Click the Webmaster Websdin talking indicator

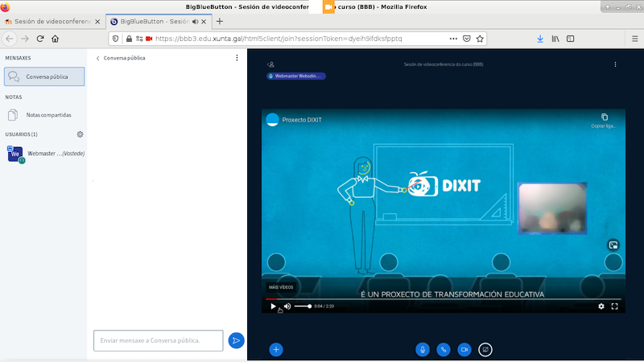click(x=296, y=76)
